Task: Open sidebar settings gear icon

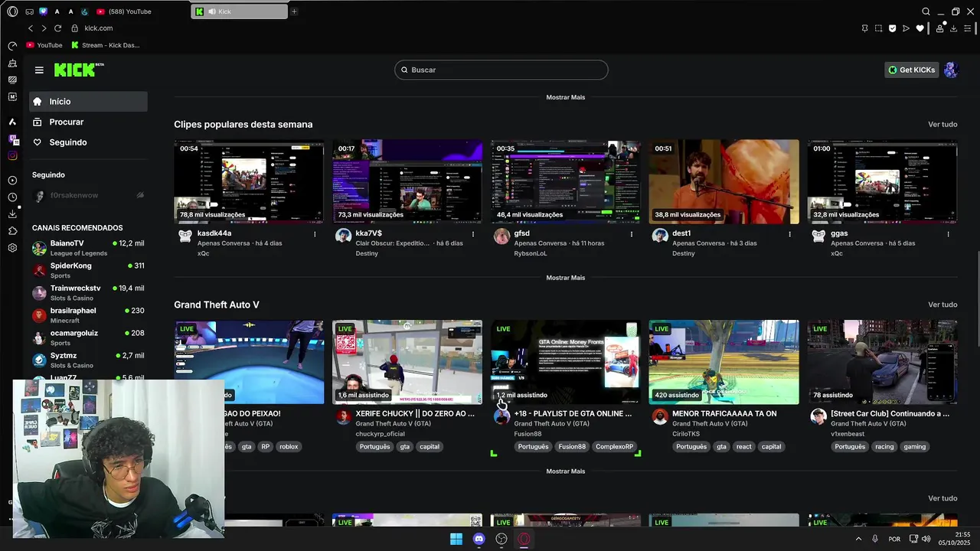Action: tap(12, 248)
